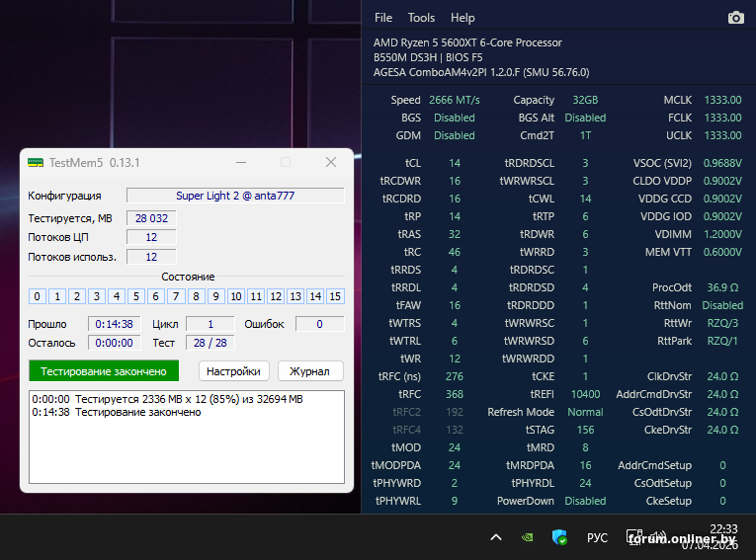Open the Журнал log button
The height and width of the screenshot is (560, 756).
(x=310, y=371)
